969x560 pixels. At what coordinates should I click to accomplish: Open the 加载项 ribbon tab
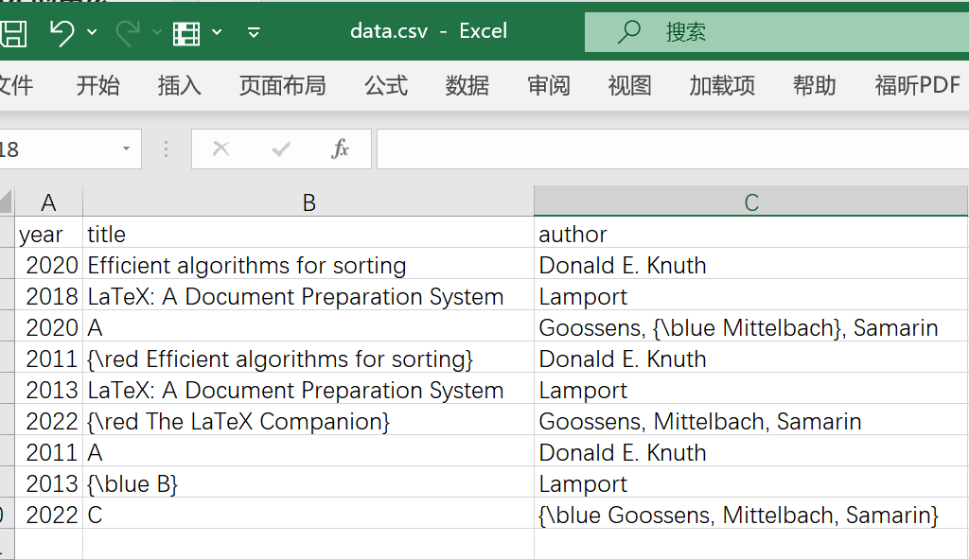click(x=722, y=85)
